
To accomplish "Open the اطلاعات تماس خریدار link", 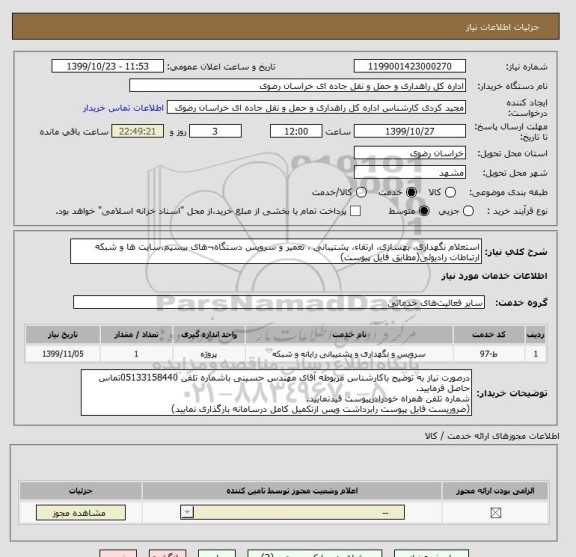I will 123,108.
